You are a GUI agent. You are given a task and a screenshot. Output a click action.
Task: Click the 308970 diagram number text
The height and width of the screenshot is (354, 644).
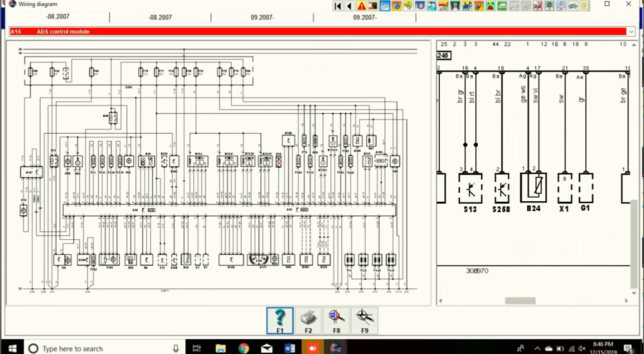477,271
